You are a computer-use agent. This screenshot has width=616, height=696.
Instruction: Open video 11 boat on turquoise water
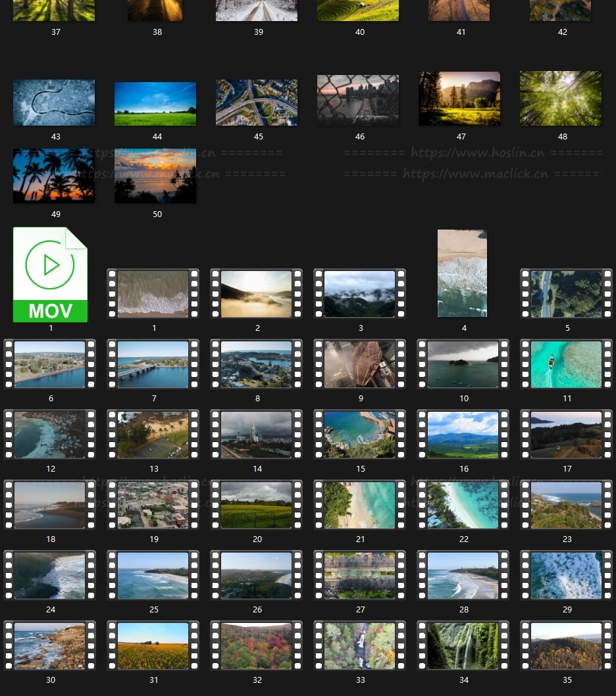click(x=566, y=364)
